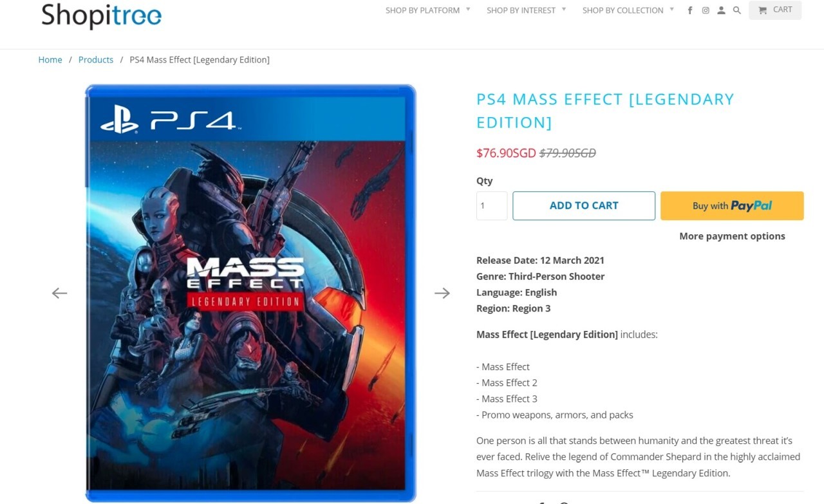Expand Shop By Interest dropdown arrow
The width and height of the screenshot is (824, 504).
click(x=564, y=10)
